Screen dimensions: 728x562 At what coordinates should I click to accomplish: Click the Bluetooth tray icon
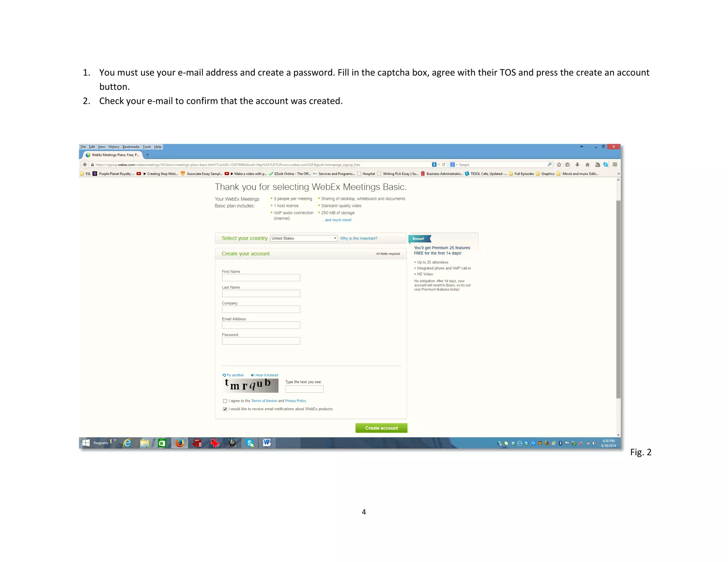coord(560,443)
